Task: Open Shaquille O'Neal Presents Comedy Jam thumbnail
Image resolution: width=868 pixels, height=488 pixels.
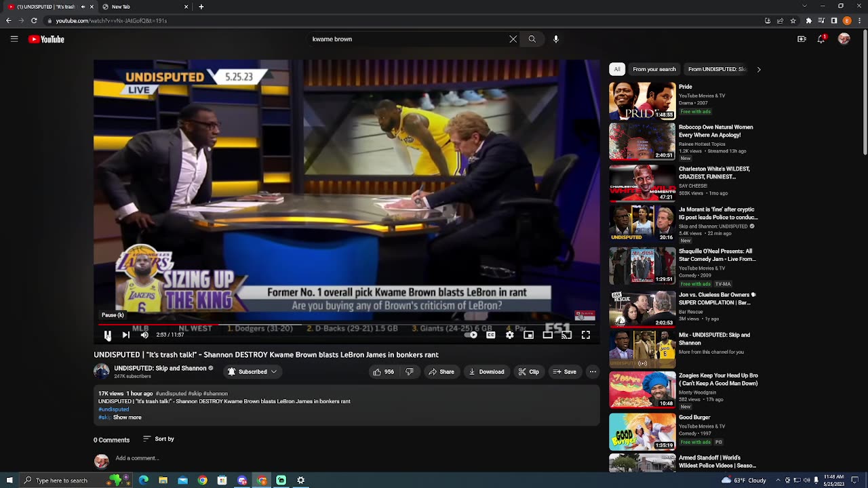Action: click(642, 265)
